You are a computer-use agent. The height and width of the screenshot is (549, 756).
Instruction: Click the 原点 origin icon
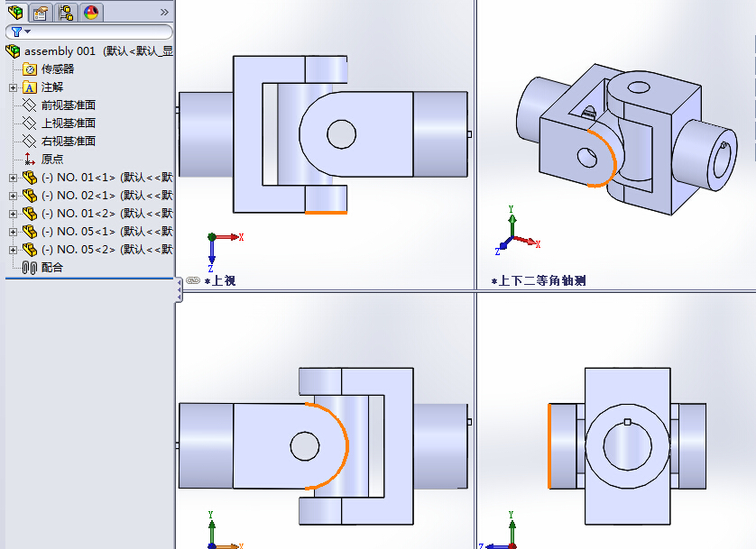(x=30, y=159)
